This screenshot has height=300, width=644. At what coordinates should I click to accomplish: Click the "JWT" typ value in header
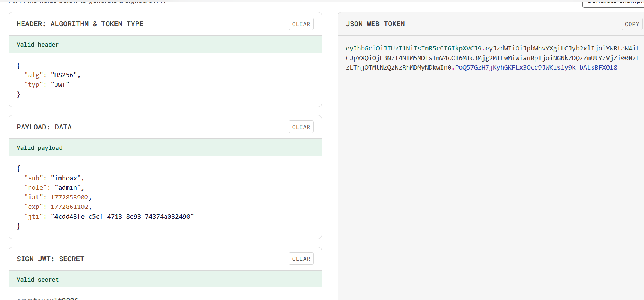tap(60, 84)
